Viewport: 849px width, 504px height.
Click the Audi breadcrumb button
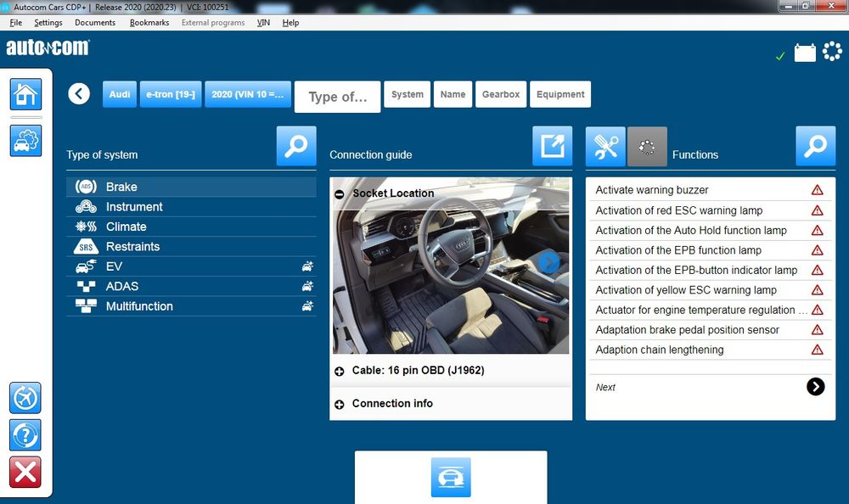(x=120, y=94)
